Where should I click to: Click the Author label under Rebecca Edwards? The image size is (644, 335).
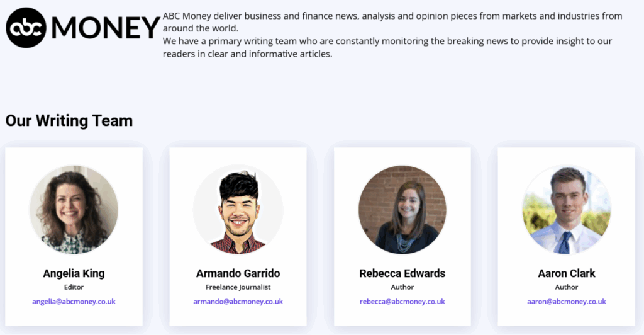[x=402, y=287]
